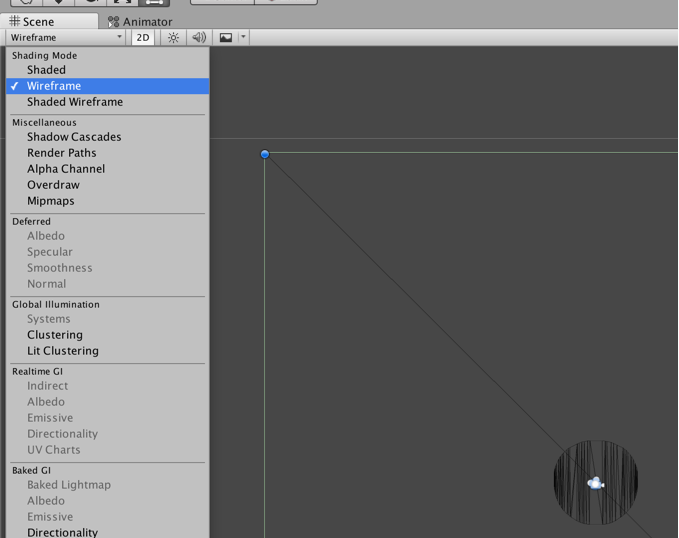Click disabled Baked Lightmap item
This screenshot has height=538, width=679.
pos(108,485)
